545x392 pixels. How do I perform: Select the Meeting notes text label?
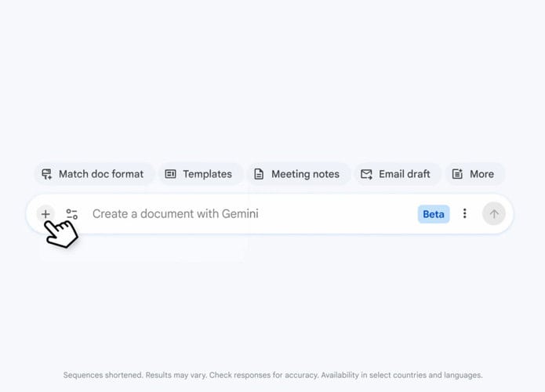point(305,174)
